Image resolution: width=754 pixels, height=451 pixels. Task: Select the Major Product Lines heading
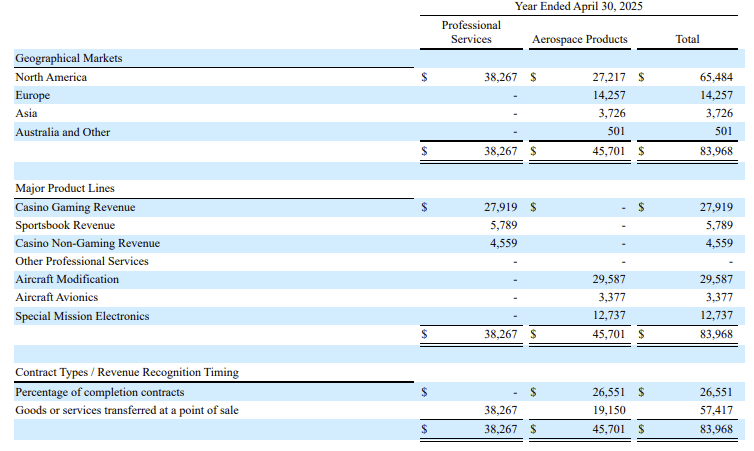(65, 188)
